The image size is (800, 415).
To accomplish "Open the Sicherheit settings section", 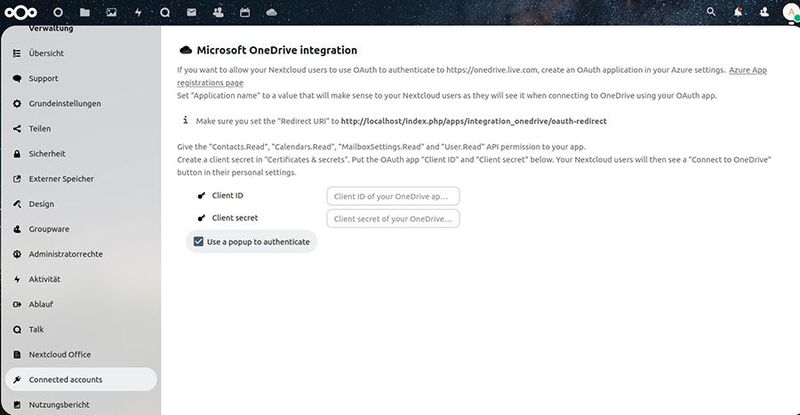I will click(x=48, y=154).
